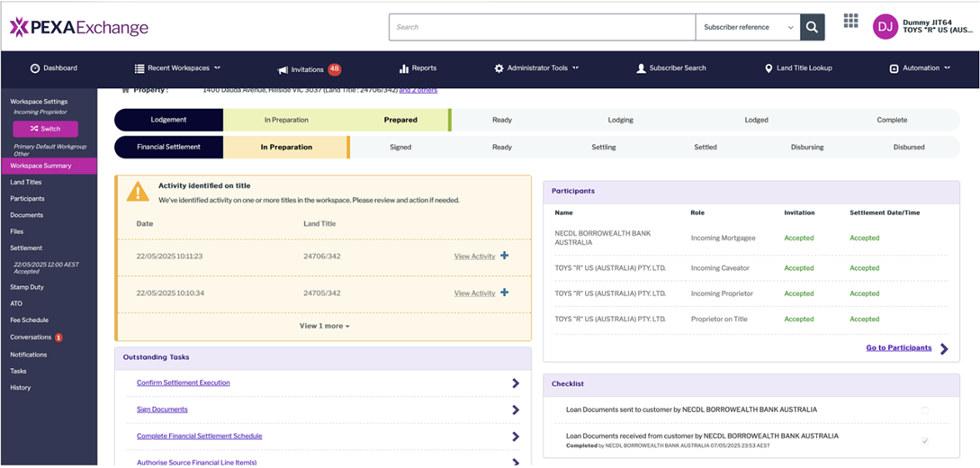Expand the Recent Workspaces menu arrow
The image size is (980, 468).
pyautogui.click(x=218, y=67)
